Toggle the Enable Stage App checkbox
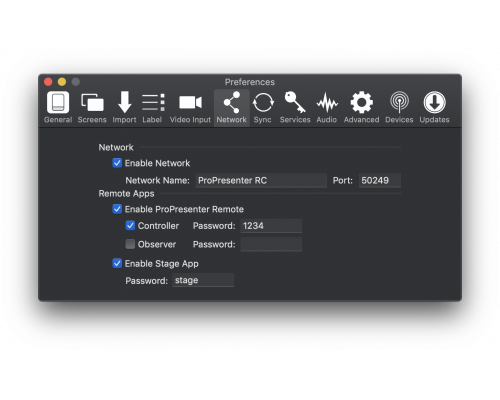Viewport: 500px width, 400px height. click(117, 263)
